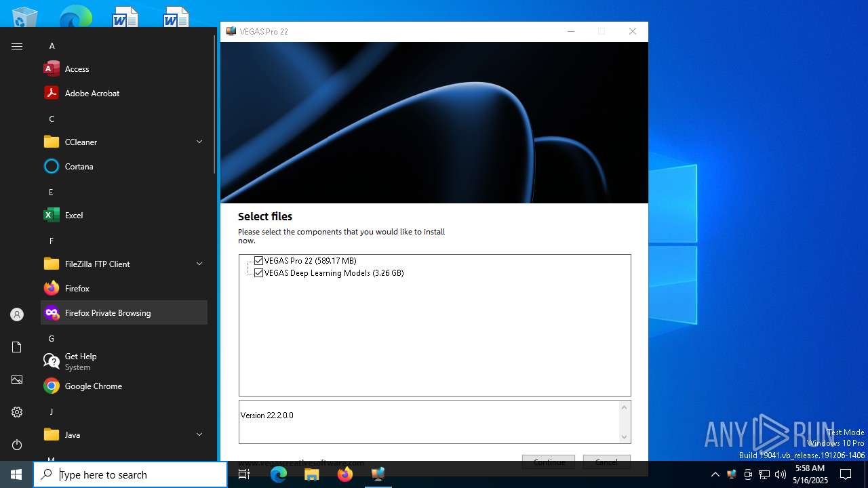The height and width of the screenshot is (488, 868).
Task: Click the taskbar clock showing 5:58 AM
Action: coord(810,474)
